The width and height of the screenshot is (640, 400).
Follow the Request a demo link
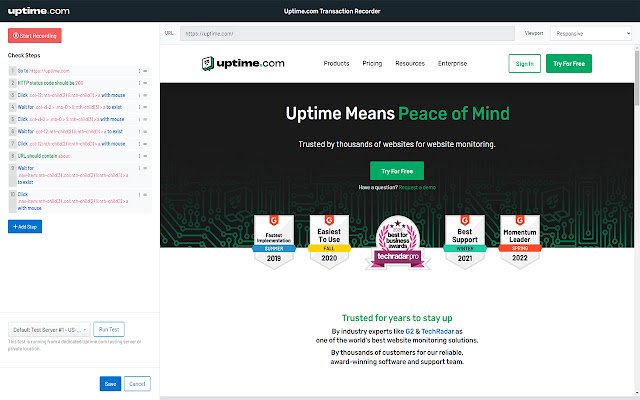[417, 188]
